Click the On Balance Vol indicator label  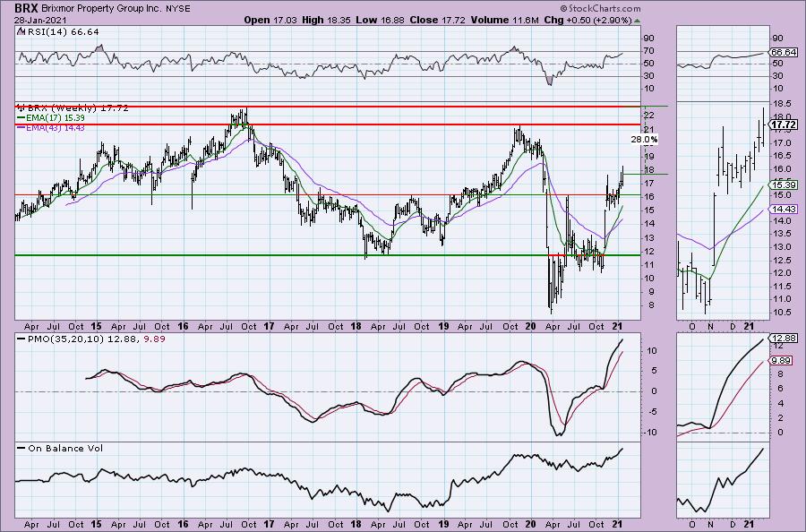(x=65, y=448)
